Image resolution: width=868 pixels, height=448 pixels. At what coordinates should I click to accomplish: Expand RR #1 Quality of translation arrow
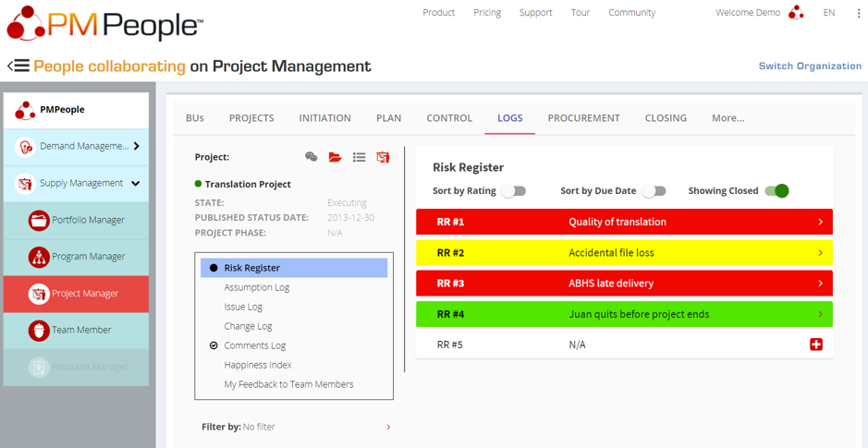click(820, 223)
